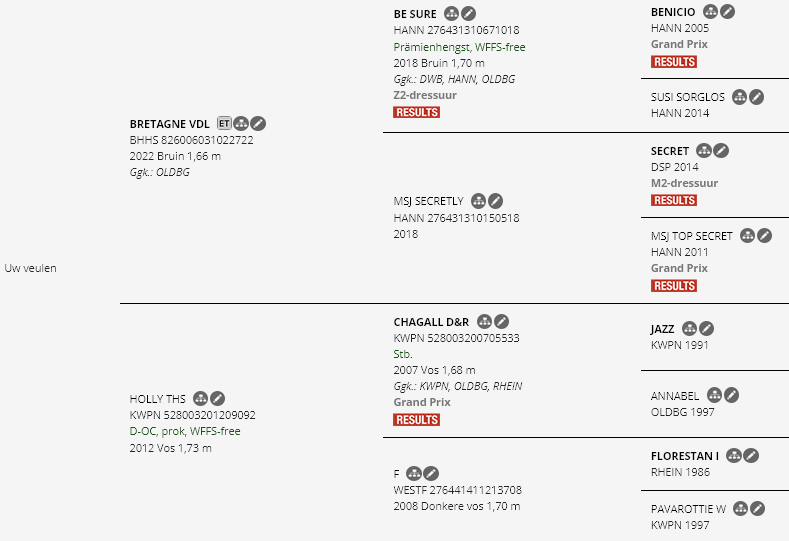Viewport: 789px width, 541px height.
Task: Open pedigree icon for SUSI SORGLOS
Action: click(739, 97)
